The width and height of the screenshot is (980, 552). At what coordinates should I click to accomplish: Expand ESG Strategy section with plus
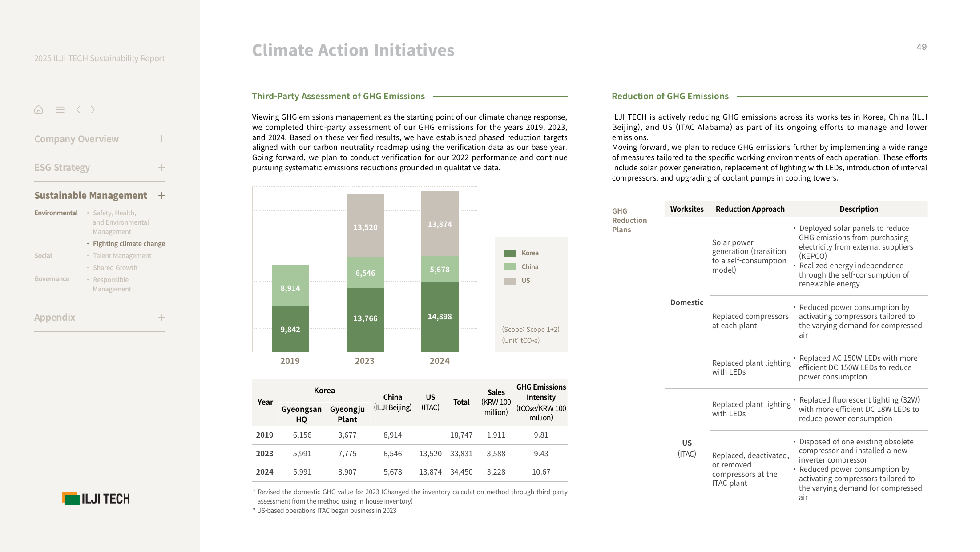[x=162, y=167]
